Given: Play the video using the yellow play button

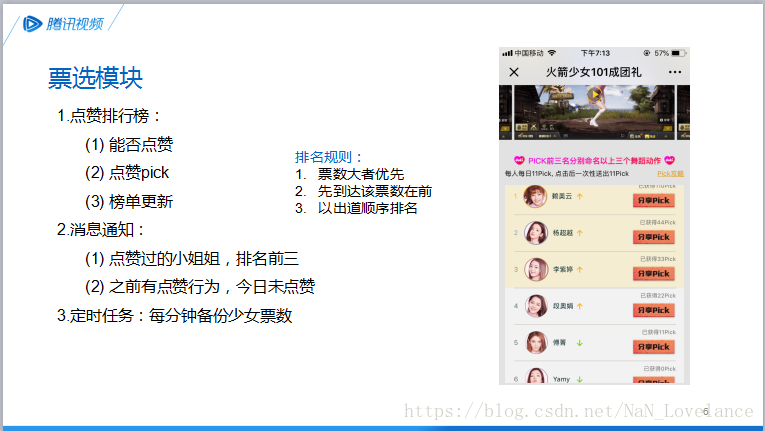Looking at the screenshot, I should (x=594, y=94).
